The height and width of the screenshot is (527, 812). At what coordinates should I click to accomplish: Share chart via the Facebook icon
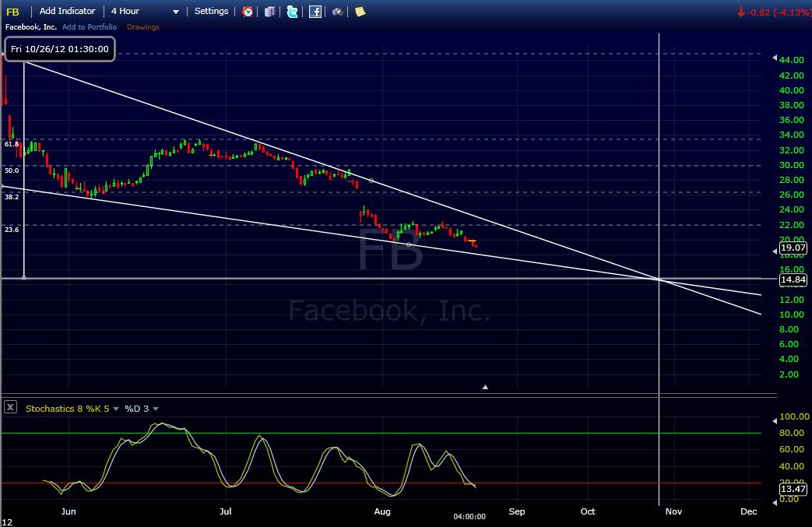coord(315,12)
